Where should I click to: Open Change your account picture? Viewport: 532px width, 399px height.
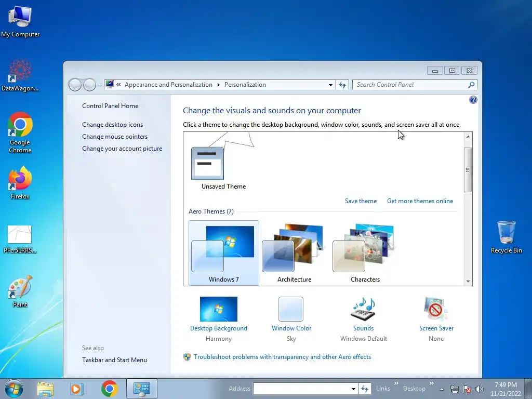122,149
